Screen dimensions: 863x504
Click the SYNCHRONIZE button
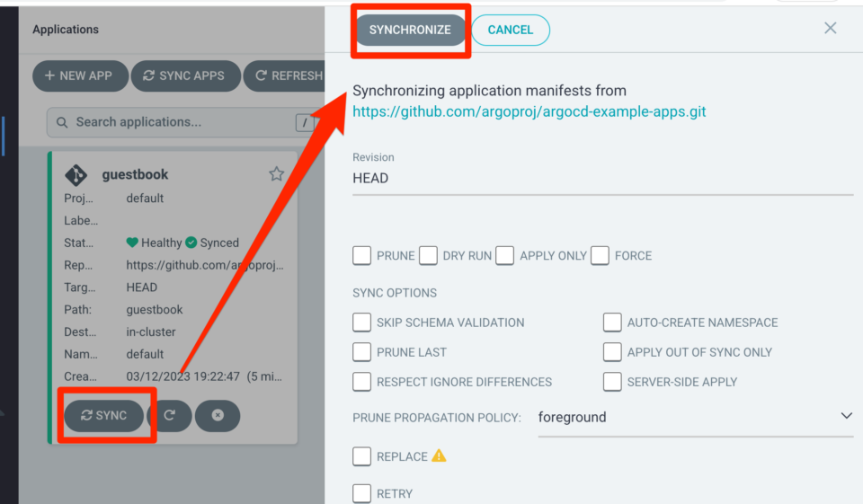point(410,30)
